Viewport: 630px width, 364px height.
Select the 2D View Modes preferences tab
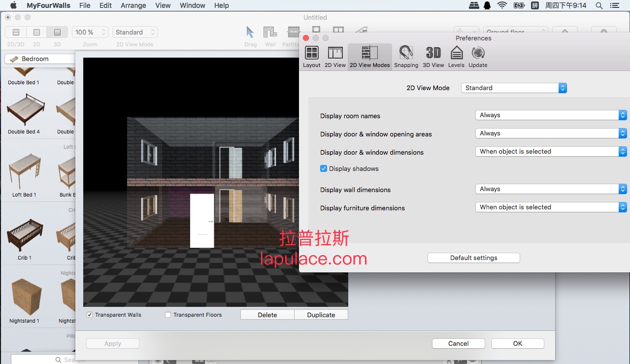[x=369, y=57]
